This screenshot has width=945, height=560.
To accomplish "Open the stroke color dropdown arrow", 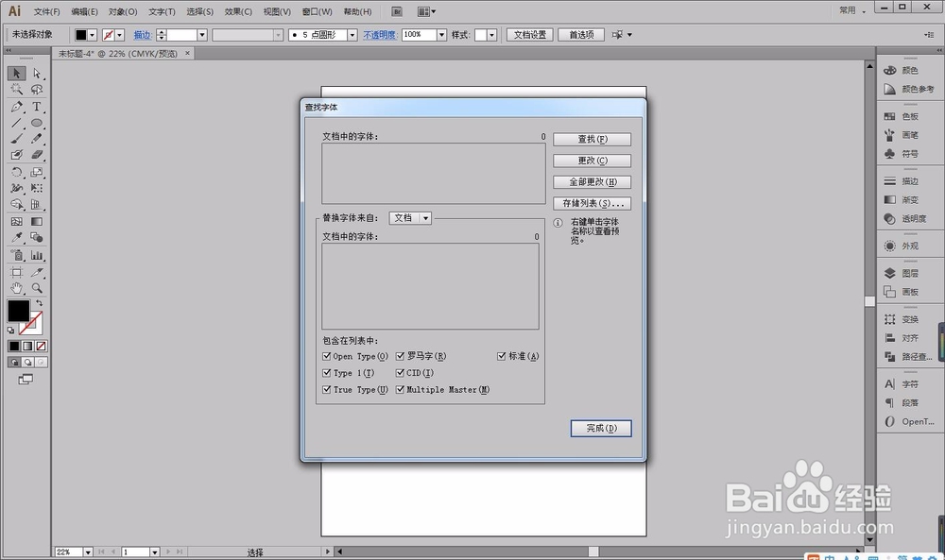I will point(119,35).
